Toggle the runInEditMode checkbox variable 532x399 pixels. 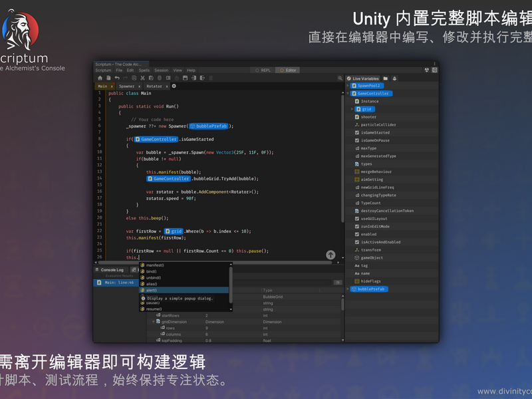pyautogui.click(x=357, y=227)
